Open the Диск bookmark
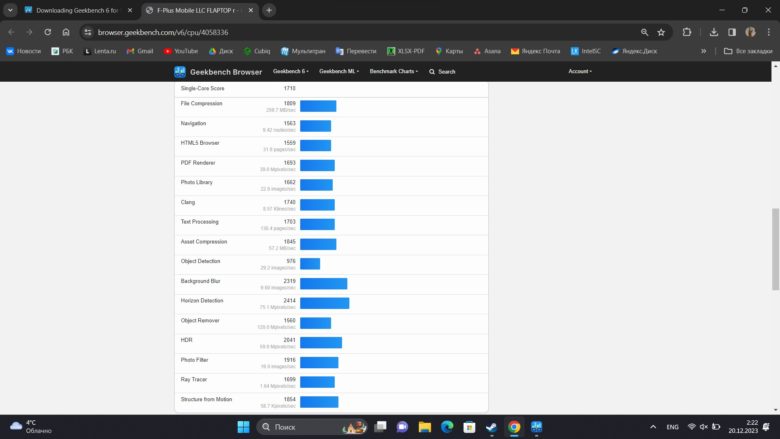 (220, 51)
